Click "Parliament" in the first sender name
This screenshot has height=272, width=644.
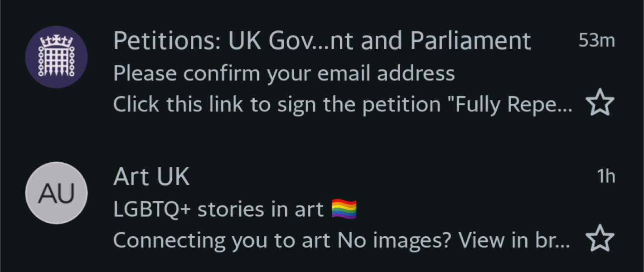point(470,41)
